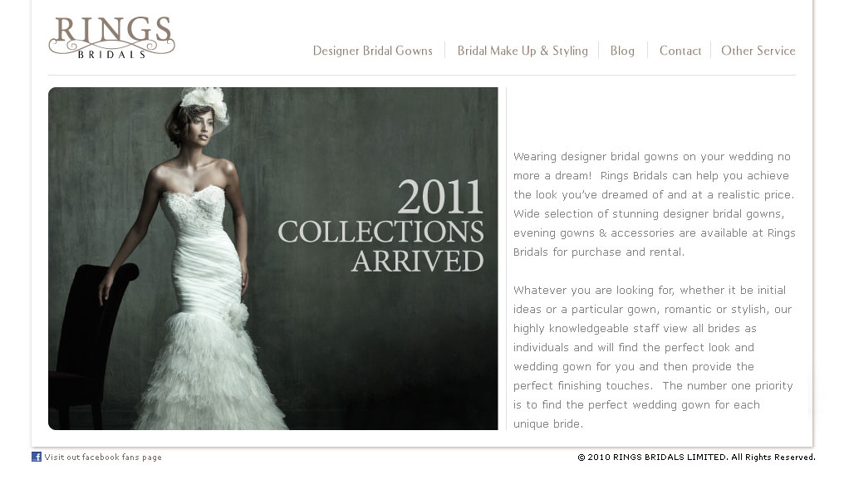Click the Facebook icon in the footer
The width and height of the screenshot is (844, 504).
point(37,457)
